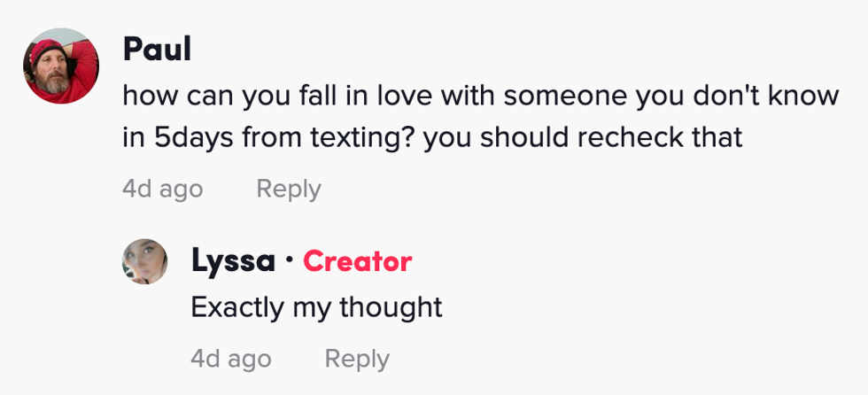The width and height of the screenshot is (868, 395).
Task: Reply to Paul's comment
Action: tap(288, 189)
